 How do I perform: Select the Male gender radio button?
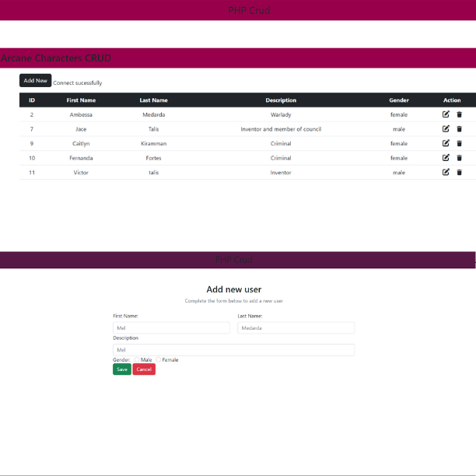click(x=136, y=359)
